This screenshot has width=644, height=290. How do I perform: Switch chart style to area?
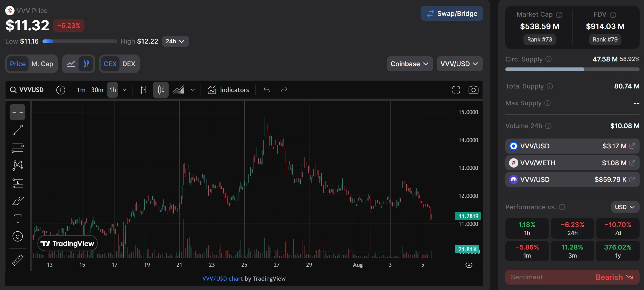[x=179, y=90]
